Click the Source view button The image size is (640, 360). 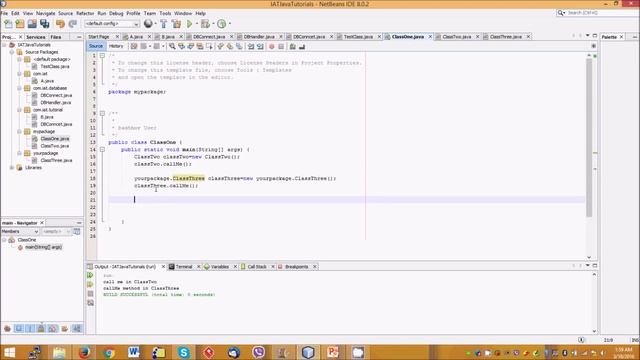(x=96, y=46)
